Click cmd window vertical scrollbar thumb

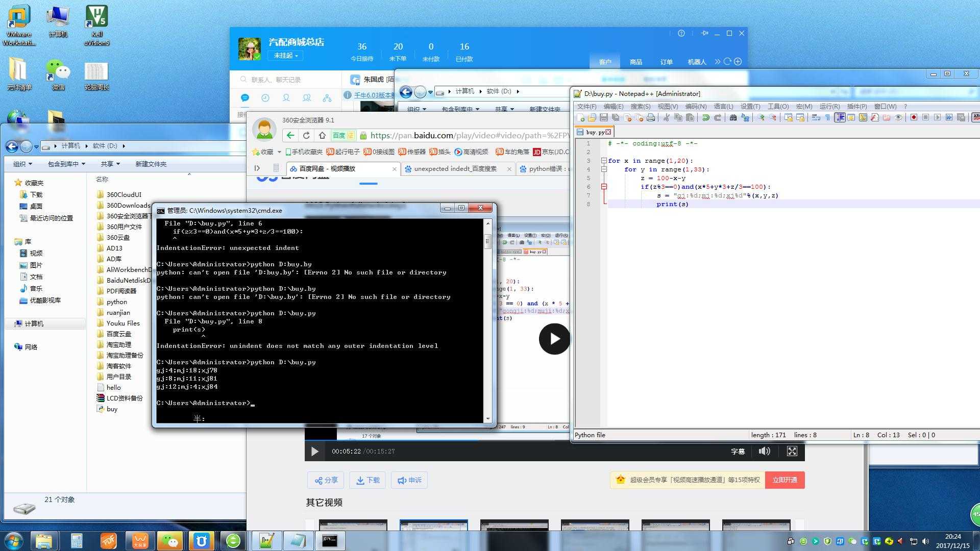[x=488, y=241]
